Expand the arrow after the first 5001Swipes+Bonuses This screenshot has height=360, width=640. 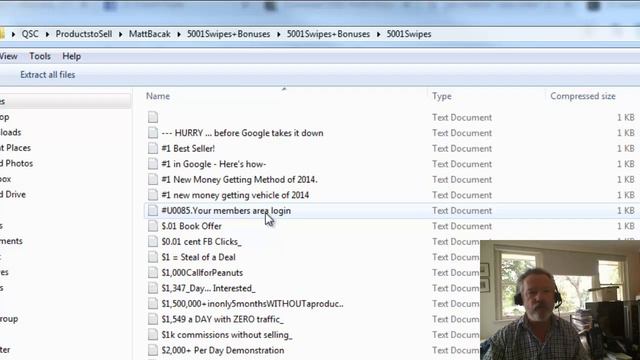coord(278,34)
